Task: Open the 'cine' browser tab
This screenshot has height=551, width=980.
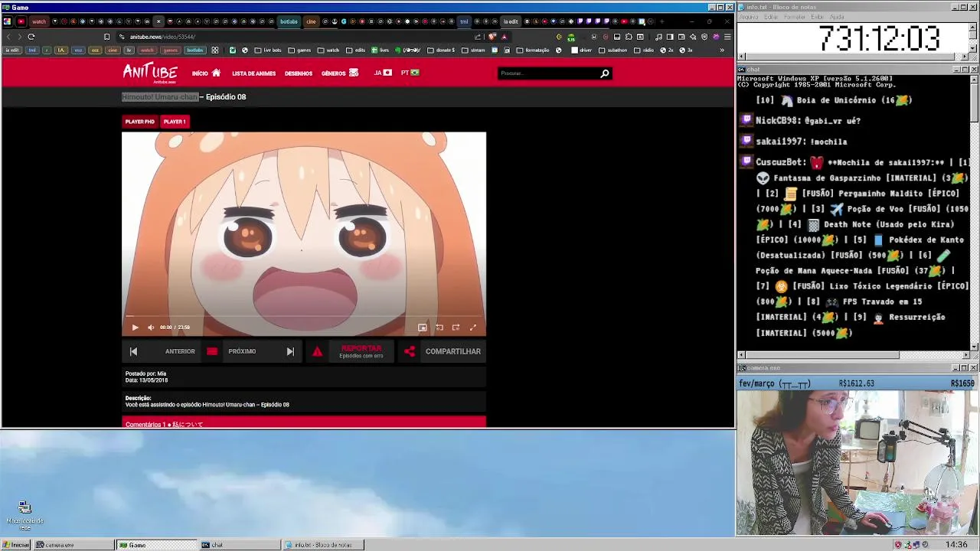Action: pos(311,21)
